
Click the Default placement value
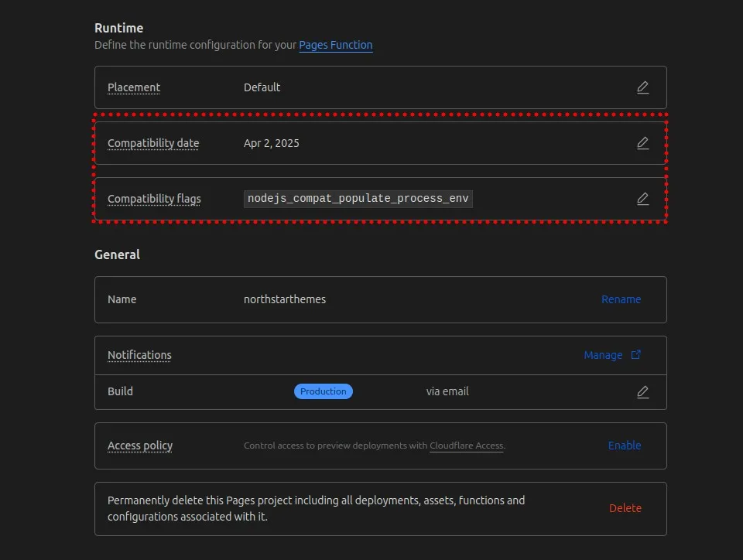coord(262,87)
